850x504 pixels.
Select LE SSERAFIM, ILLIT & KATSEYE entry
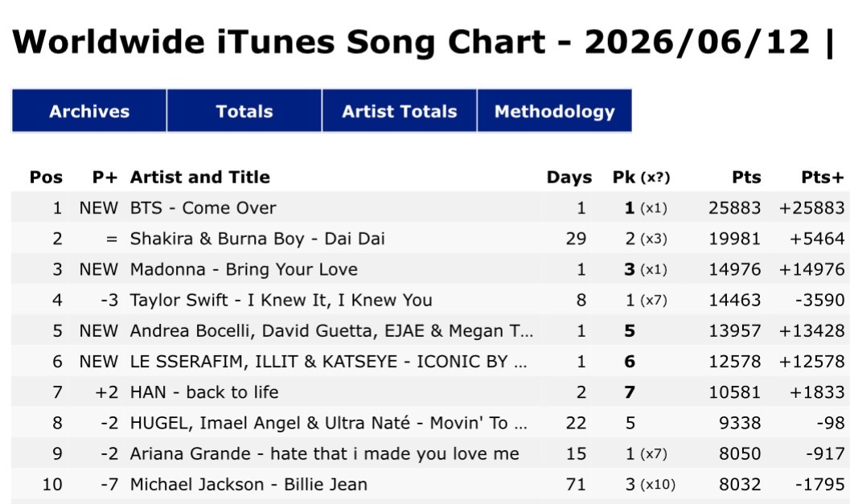pyautogui.click(x=430, y=362)
